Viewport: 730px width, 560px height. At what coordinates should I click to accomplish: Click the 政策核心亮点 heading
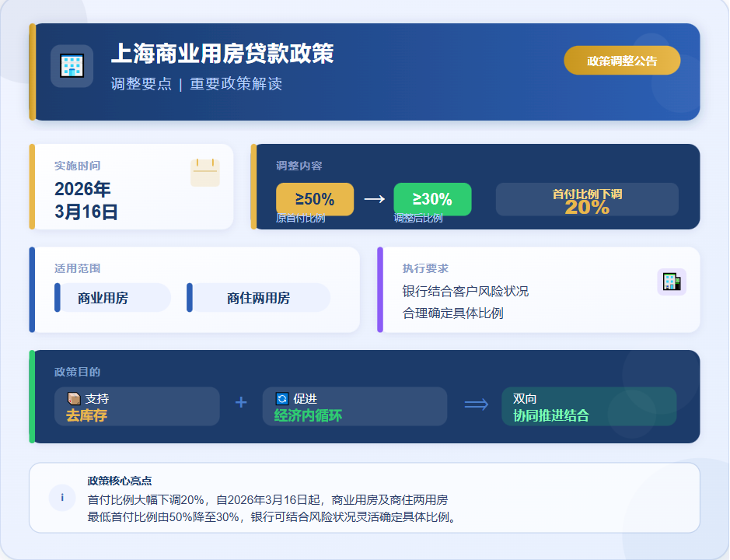click(120, 481)
